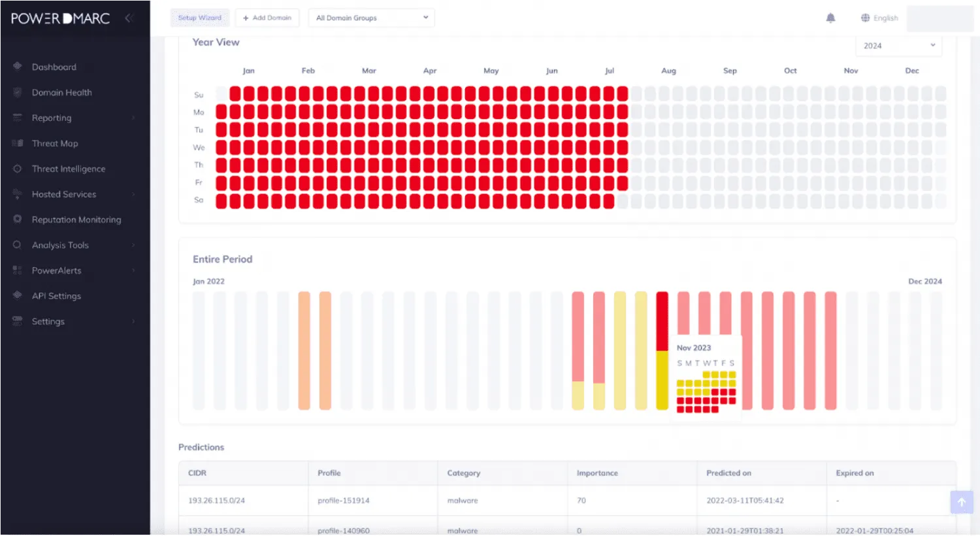Click the Domain Health shield icon
This screenshot has width=980, height=536.
[x=18, y=92]
